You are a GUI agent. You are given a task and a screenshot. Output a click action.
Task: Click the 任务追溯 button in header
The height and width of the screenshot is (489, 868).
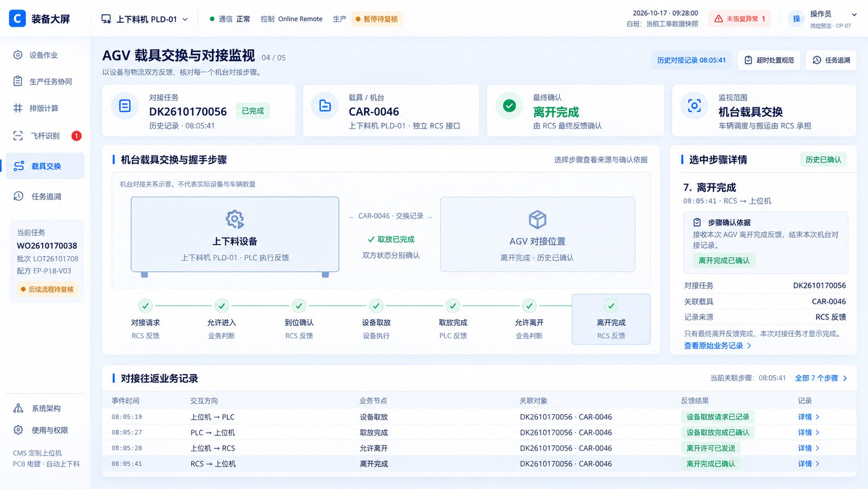[831, 60]
